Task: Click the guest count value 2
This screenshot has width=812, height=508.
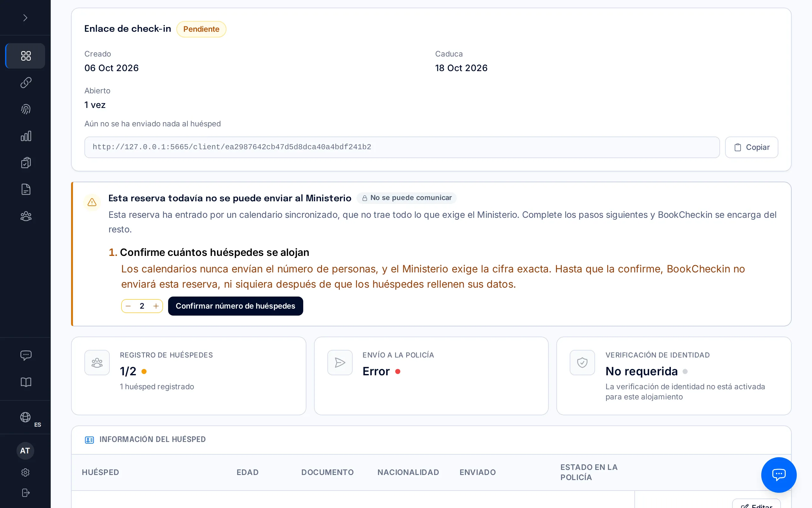Action: click(142, 306)
